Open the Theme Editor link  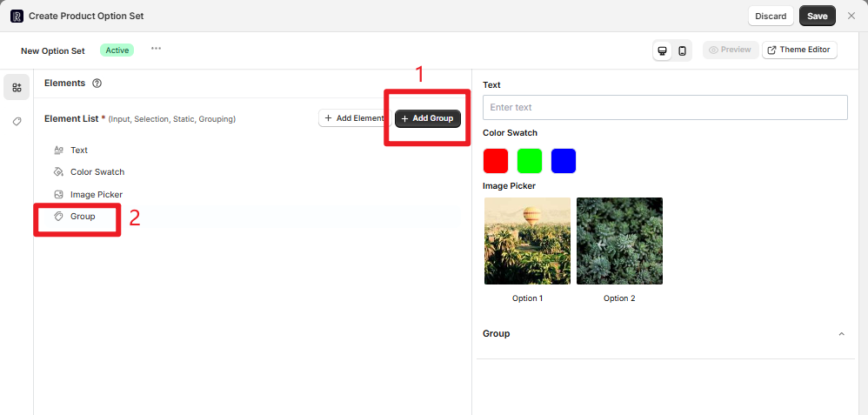799,50
